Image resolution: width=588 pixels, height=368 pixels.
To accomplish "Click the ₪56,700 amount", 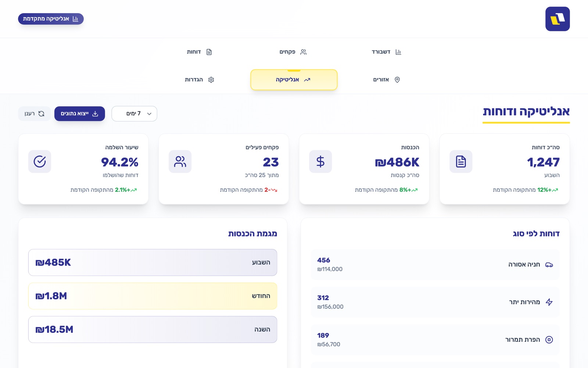I will (329, 344).
